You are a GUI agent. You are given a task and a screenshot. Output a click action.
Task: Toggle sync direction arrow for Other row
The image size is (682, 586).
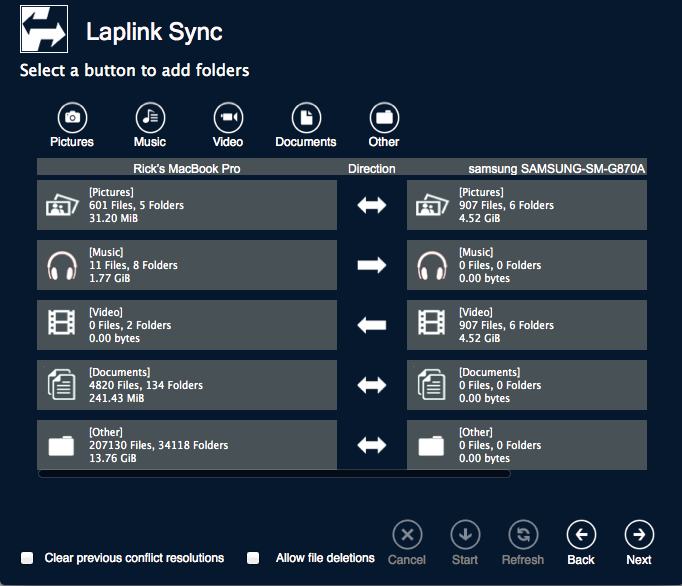point(371,445)
